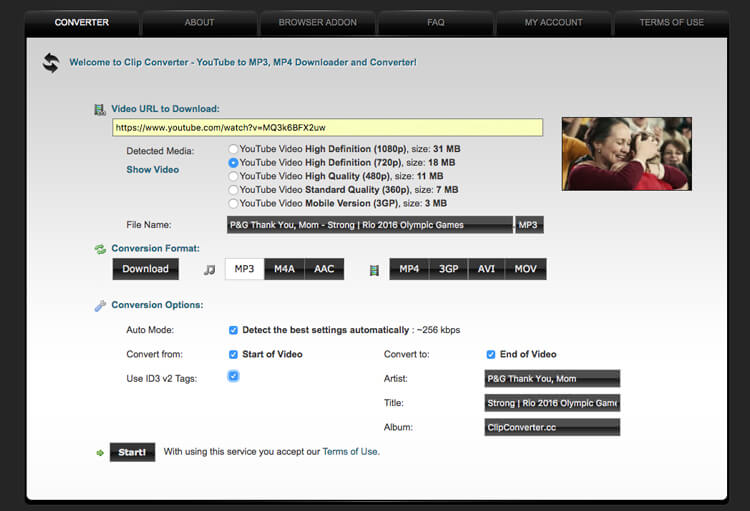Click the wrench Conversion Options icon
The width and height of the screenshot is (750, 511).
point(100,306)
